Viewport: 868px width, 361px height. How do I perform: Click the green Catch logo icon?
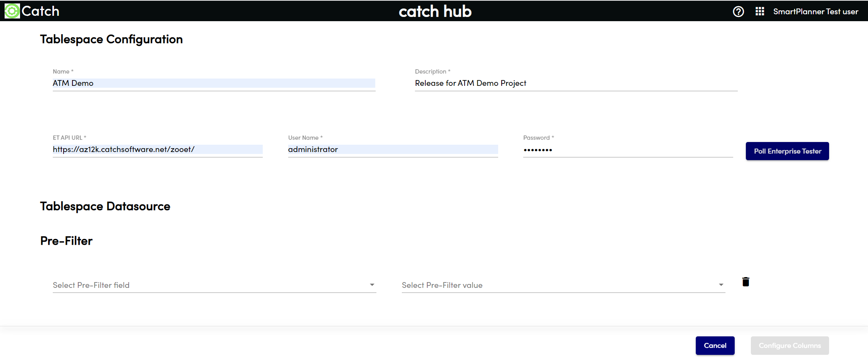pos(12,11)
